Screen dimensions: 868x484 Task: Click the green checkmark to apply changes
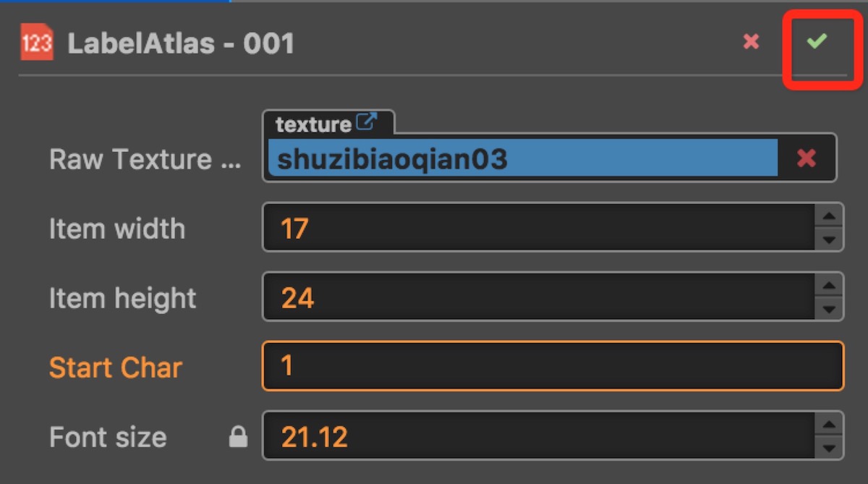pos(817,41)
